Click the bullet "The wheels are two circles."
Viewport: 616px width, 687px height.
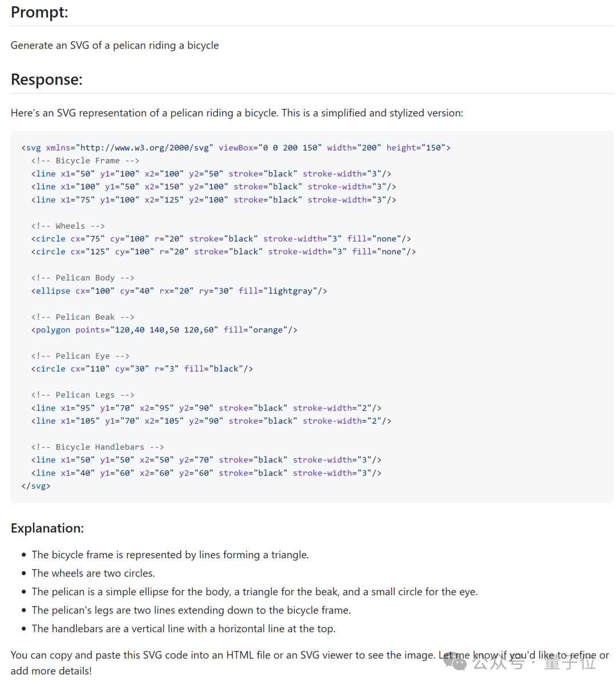(93, 573)
